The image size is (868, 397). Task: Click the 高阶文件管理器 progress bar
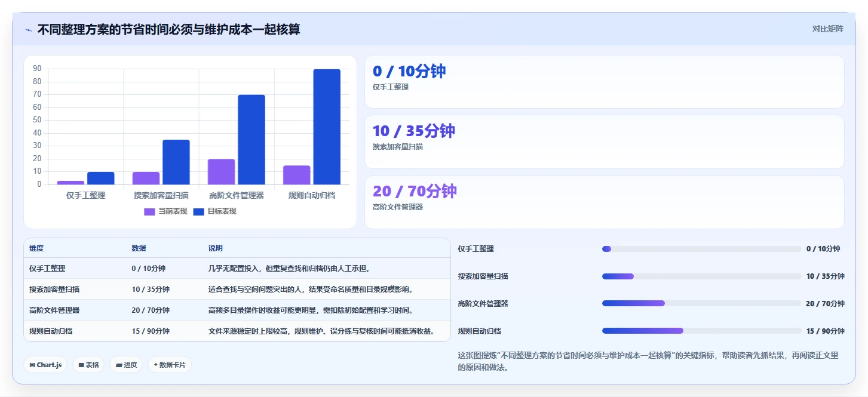[701, 303]
